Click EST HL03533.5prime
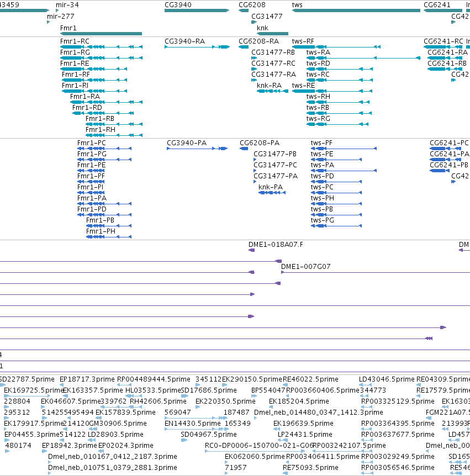The image size is (470, 476). tap(153, 390)
